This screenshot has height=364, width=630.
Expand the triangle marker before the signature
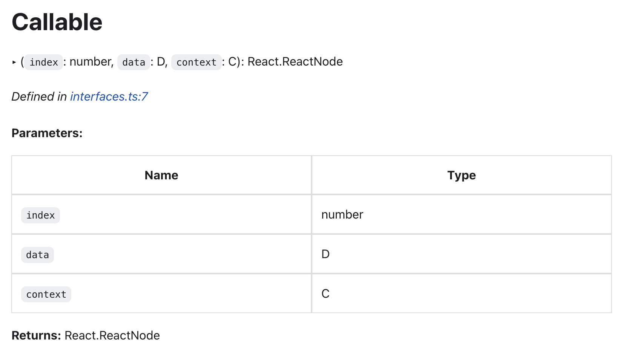click(14, 62)
